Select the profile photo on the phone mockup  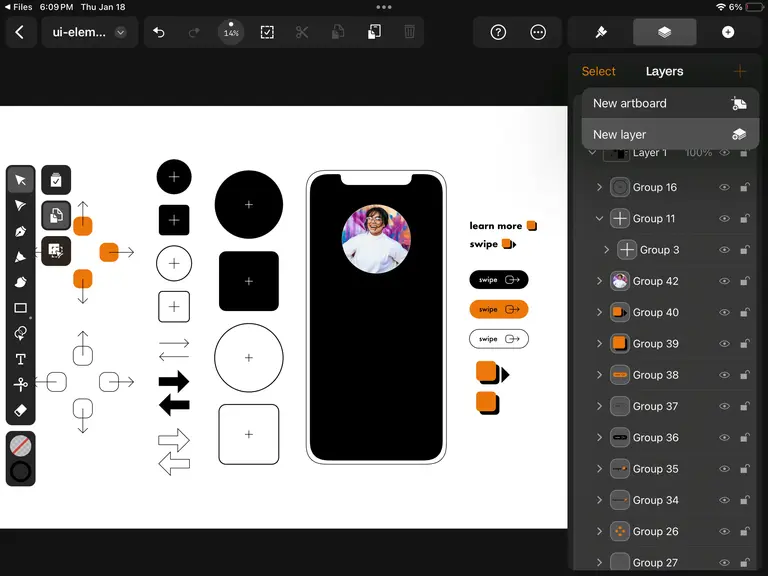376,239
